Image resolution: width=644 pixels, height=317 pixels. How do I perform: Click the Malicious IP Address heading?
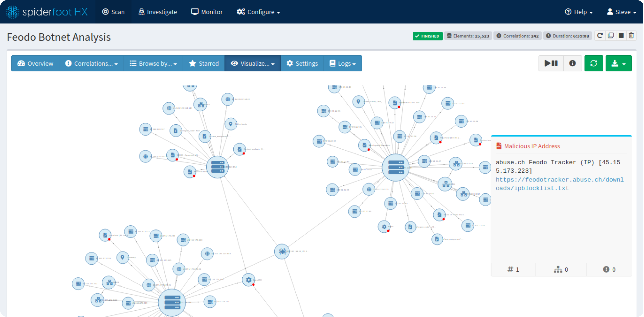532,146
